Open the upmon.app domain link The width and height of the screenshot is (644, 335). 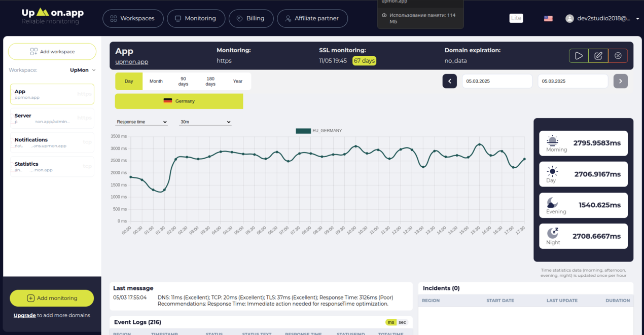tap(132, 62)
